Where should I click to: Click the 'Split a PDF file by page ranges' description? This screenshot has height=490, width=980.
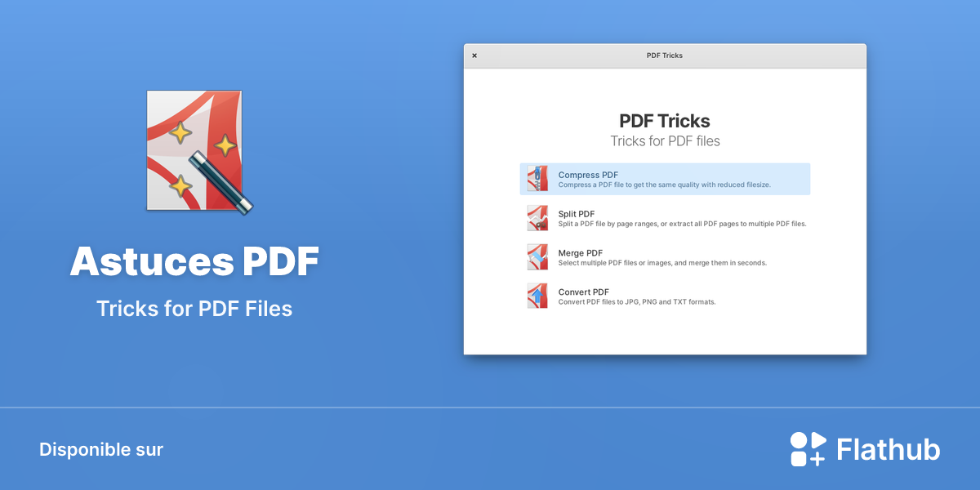(683, 224)
